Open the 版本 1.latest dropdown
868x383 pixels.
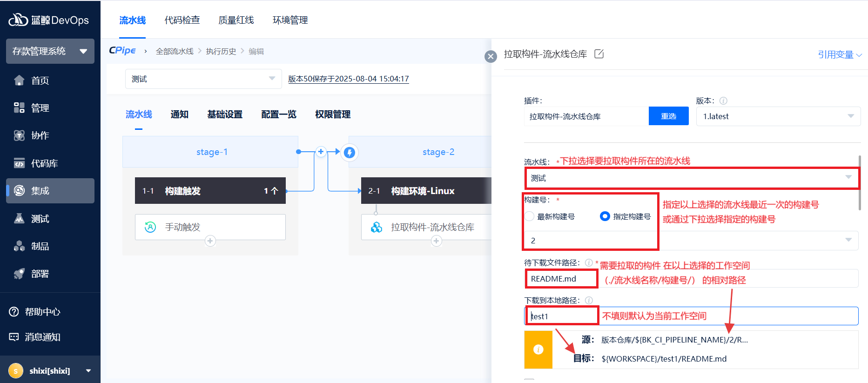point(778,116)
